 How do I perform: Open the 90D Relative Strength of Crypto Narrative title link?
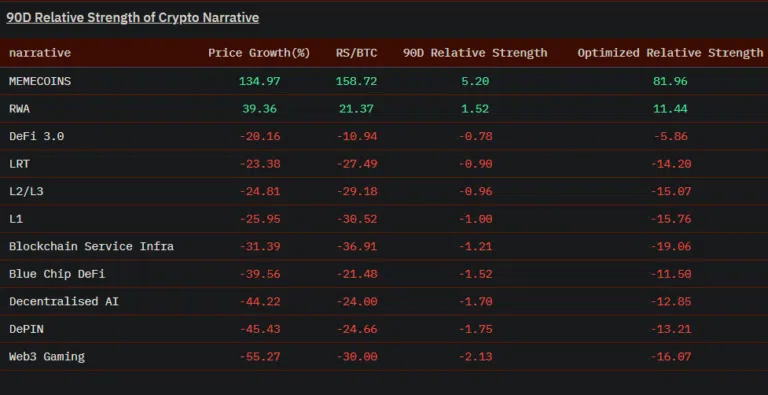pos(132,18)
